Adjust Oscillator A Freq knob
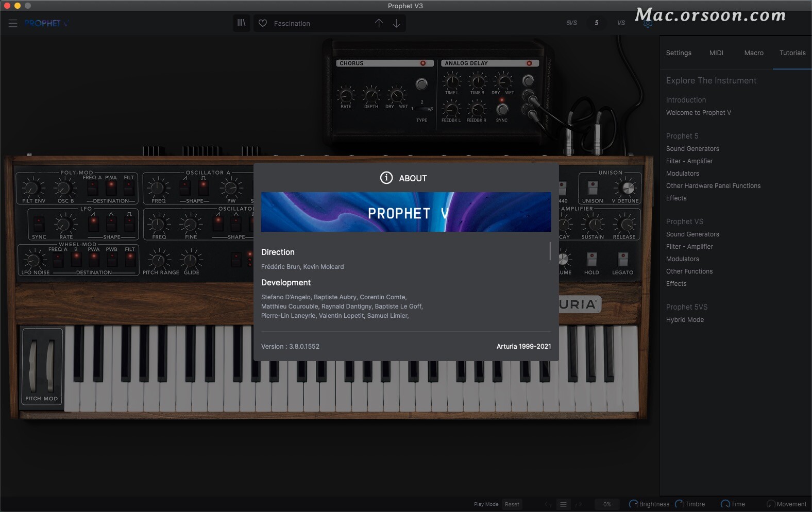 click(x=159, y=188)
